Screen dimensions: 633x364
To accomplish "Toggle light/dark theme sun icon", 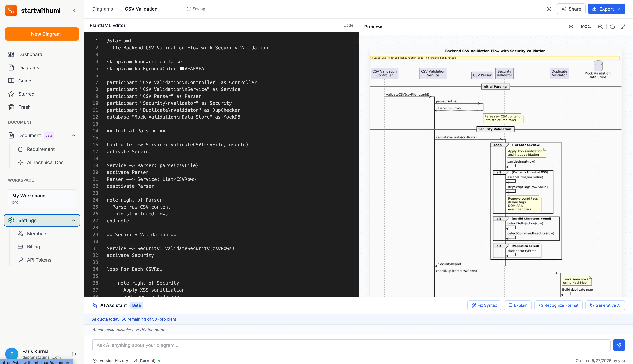I will pyautogui.click(x=549, y=9).
